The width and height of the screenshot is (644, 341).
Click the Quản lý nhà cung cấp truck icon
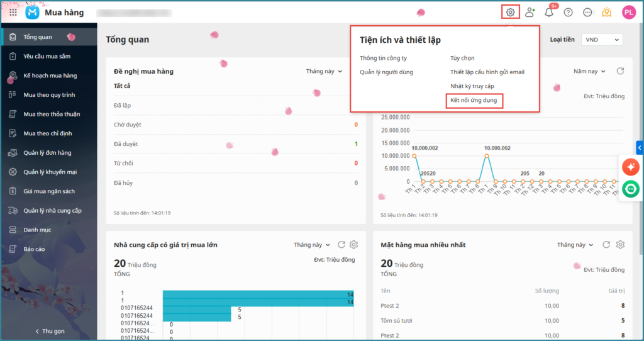click(13, 210)
